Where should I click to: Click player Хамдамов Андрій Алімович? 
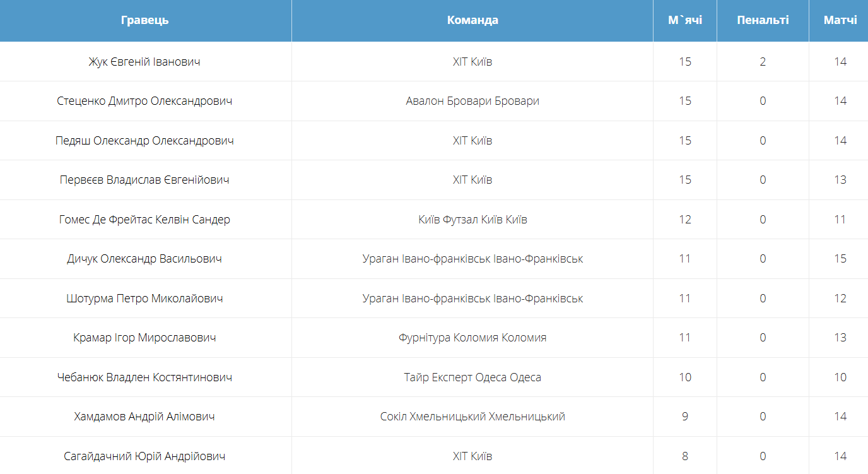pyautogui.click(x=144, y=417)
